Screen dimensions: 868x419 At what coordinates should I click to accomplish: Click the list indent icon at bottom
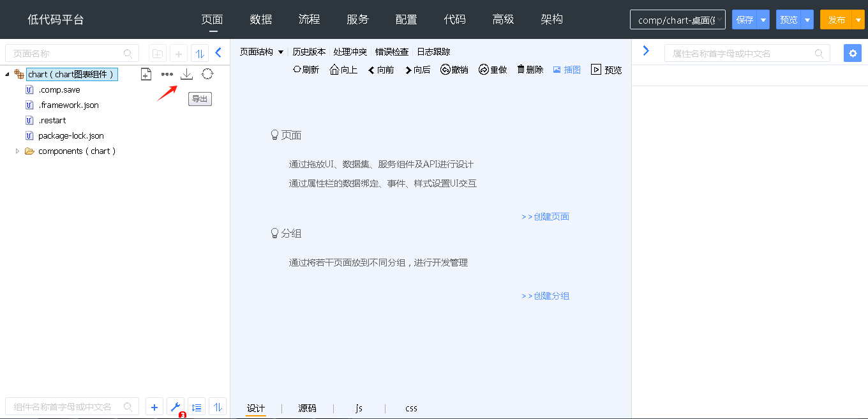(x=197, y=407)
